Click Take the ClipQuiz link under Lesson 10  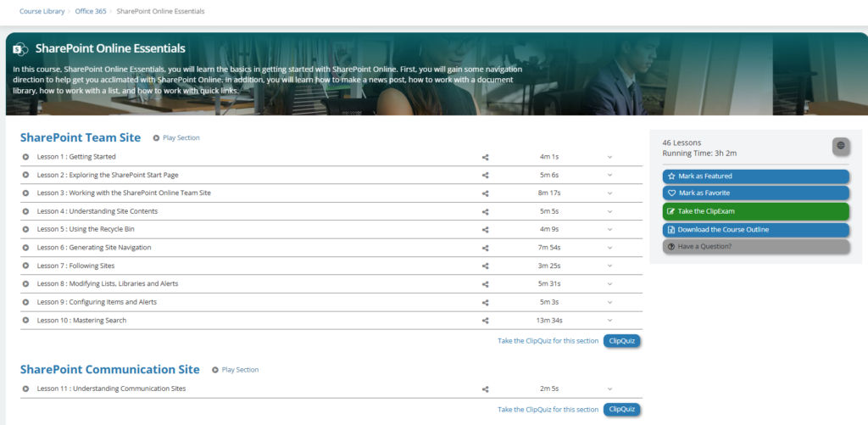pyautogui.click(x=548, y=341)
